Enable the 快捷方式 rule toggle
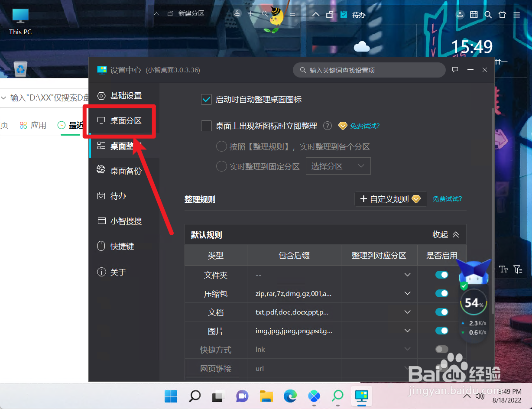Image resolution: width=532 pixels, height=409 pixels. coord(442,349)
